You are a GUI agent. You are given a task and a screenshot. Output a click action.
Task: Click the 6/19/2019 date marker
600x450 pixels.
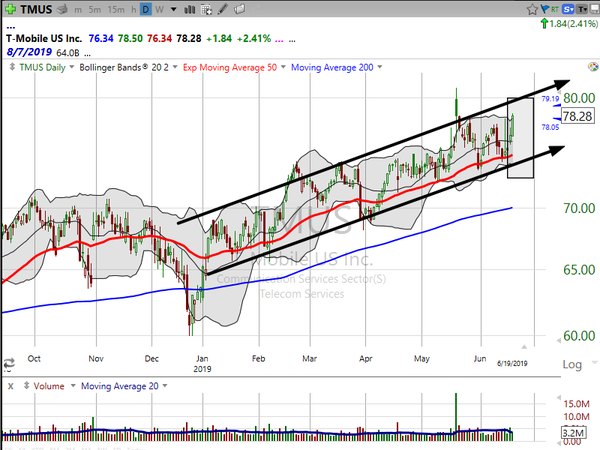tap(512, 363)
